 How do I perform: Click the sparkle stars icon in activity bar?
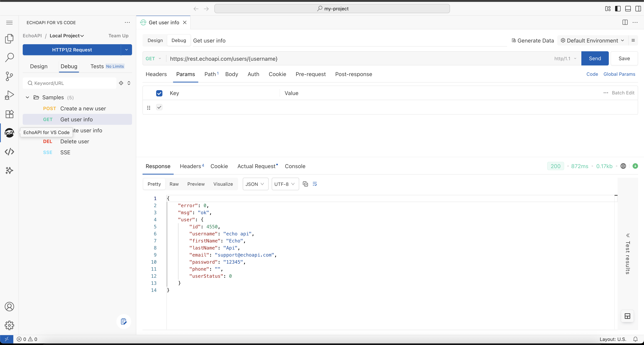point(9,170)
